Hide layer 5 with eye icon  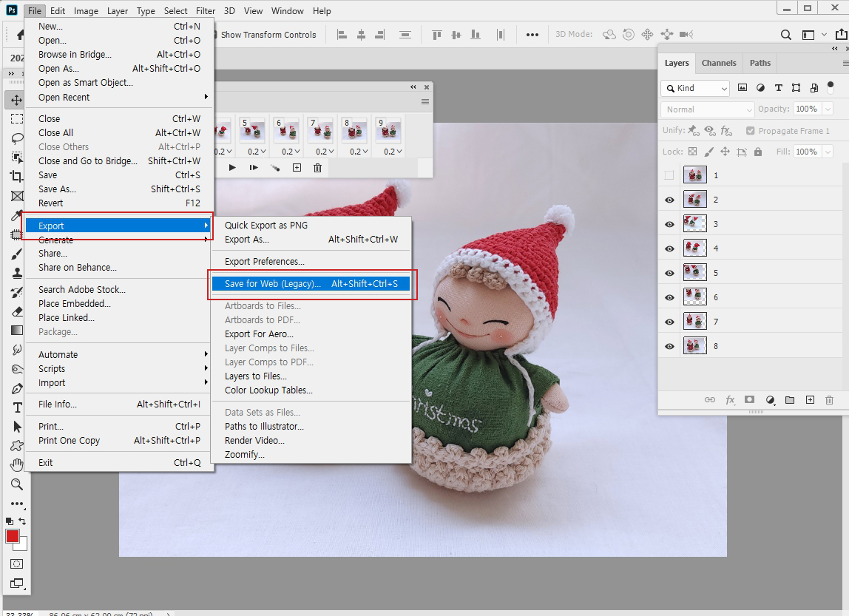(670, 273)
